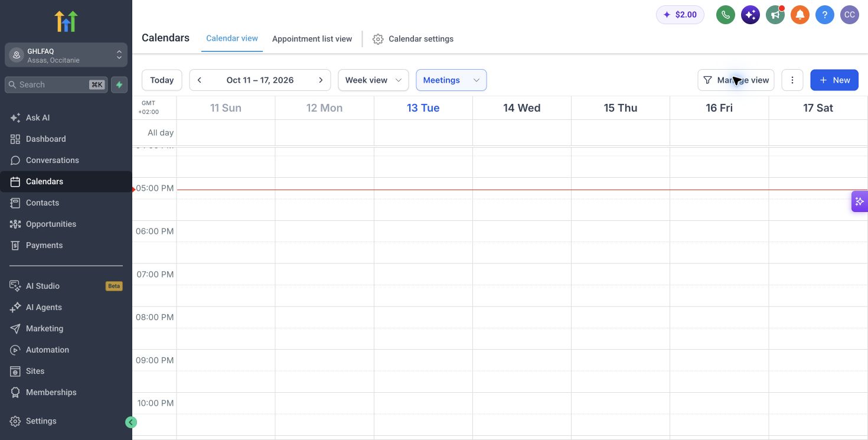
Task: Click the sidebar Search field
Action: [x=56, y=84]
